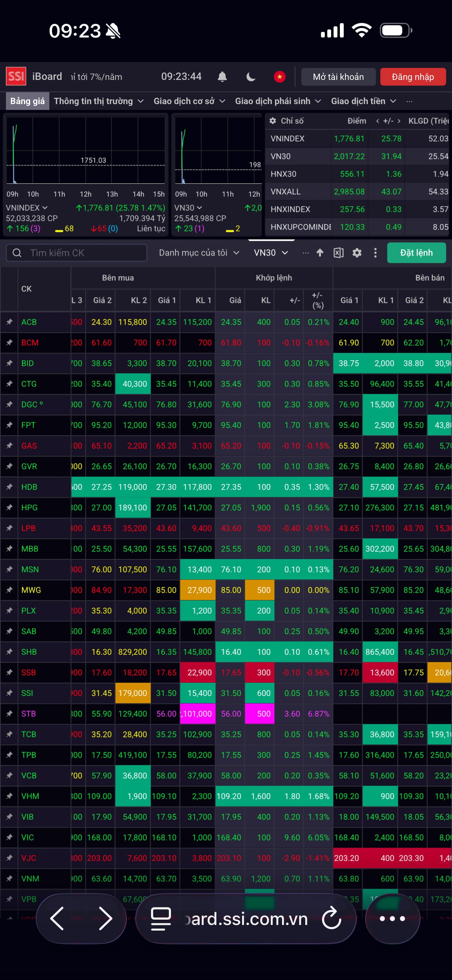Pin the BCM stock row
Viewport: 452px width, 980px height.
[9, 343]
